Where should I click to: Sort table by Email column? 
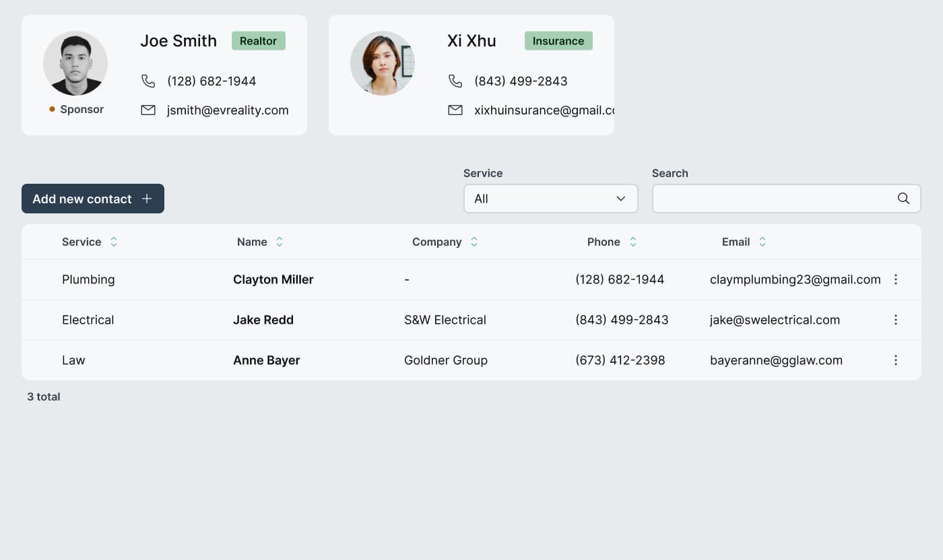762,242
